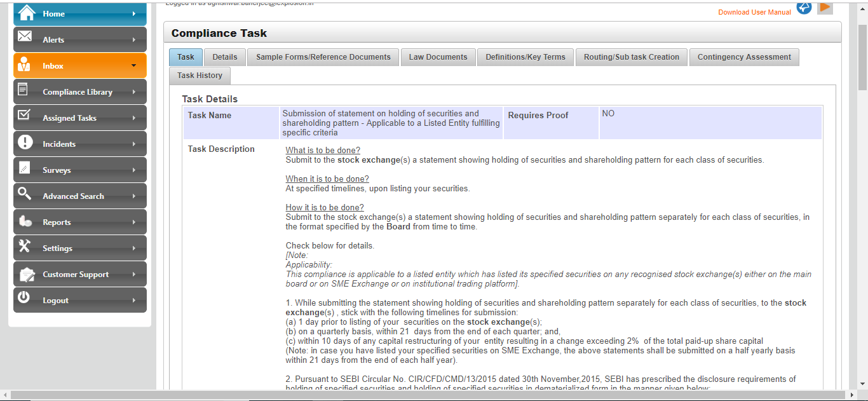
Task: Click the 'What is to be done?' heading
Action: [x=323, y=151]
